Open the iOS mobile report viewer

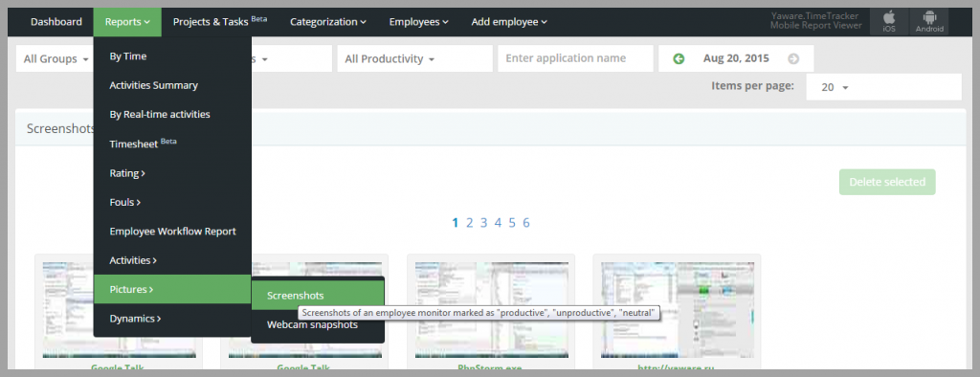pos(889,22)
